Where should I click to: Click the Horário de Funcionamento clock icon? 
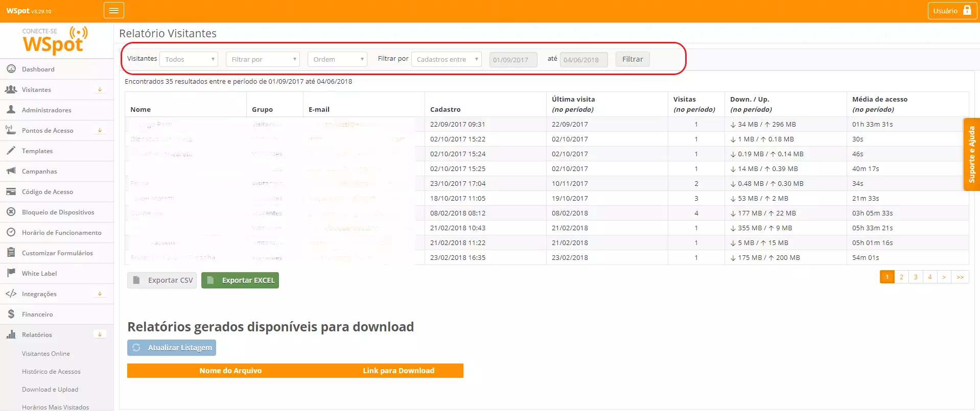(x=11, y=232)
